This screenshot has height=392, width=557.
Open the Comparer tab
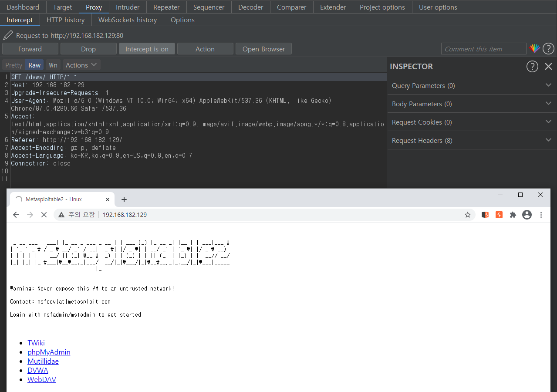point(291,7)
